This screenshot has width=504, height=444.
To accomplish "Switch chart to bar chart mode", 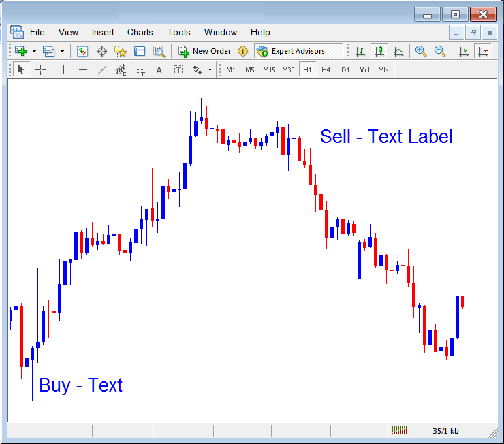I will pyautogui.click(x=360, y=51).
